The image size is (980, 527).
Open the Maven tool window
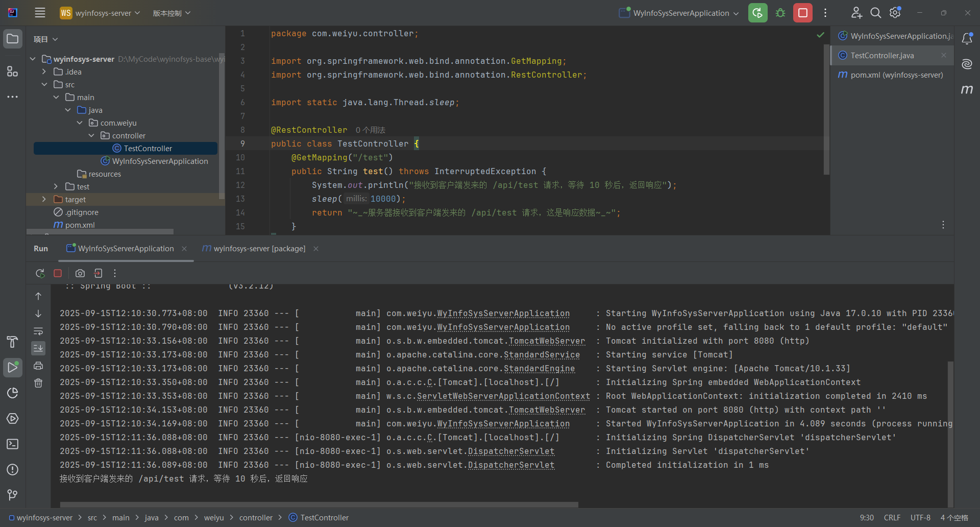(x=967, y=89)
